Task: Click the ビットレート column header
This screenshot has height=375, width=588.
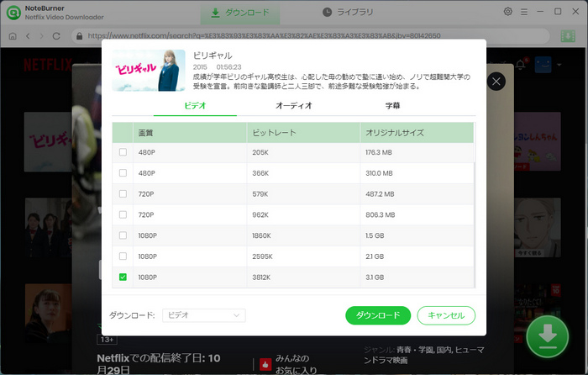Action: pos(303,133)
